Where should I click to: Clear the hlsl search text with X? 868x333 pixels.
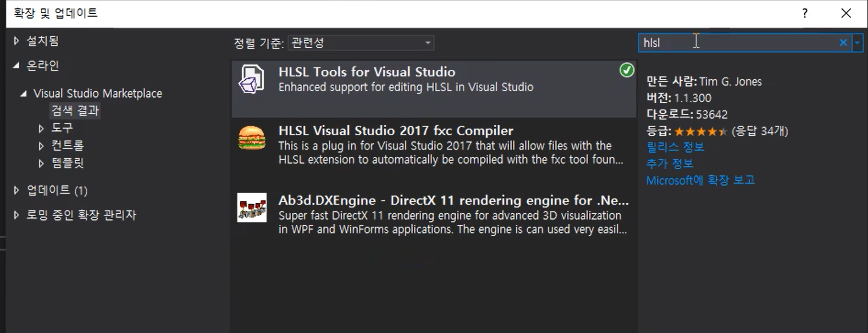[843, 43]
